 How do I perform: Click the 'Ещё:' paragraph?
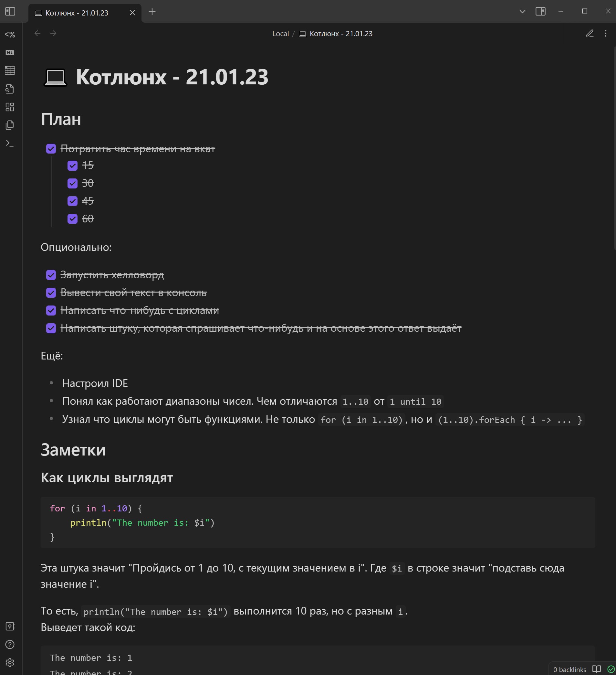(52, 356)
